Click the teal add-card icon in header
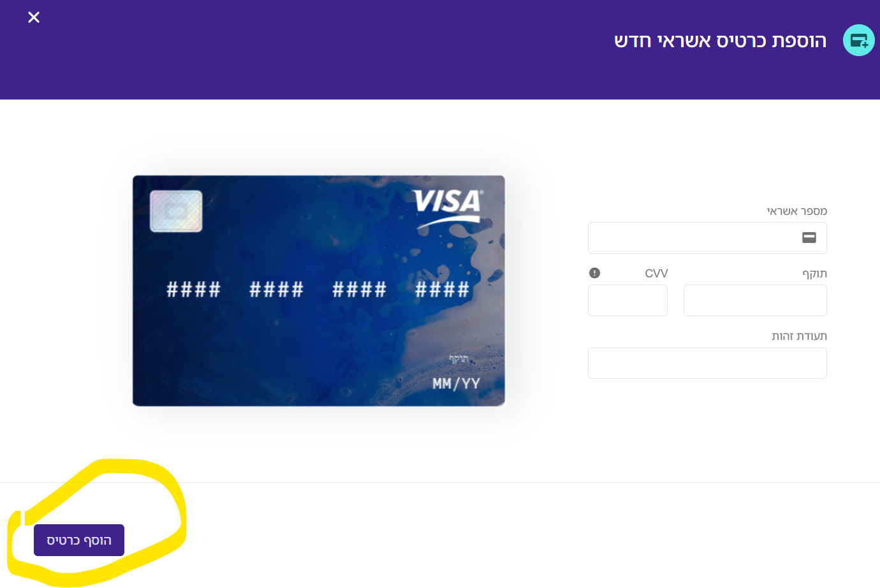Viewport: 880px width, 588px height. (x=858, y=40)
